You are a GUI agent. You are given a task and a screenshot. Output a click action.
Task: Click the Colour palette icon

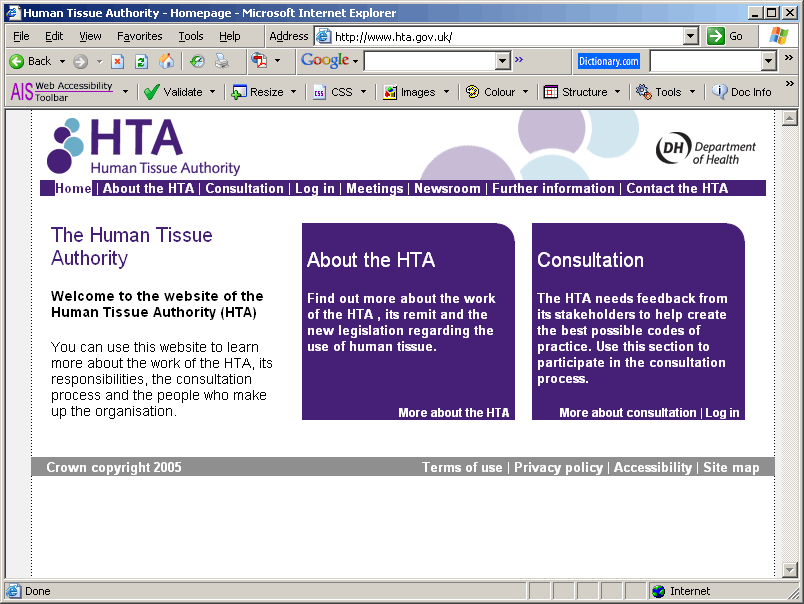(x=472, y=92)
